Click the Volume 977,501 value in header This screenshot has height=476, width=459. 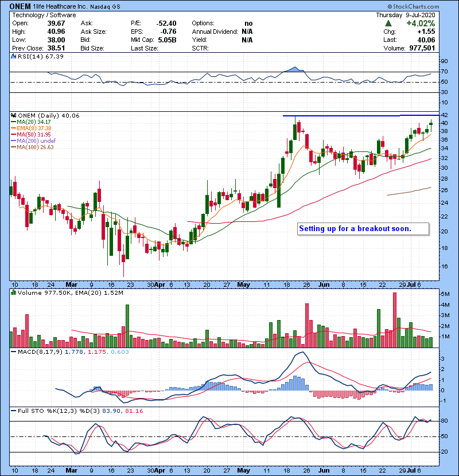click(422, 48)
